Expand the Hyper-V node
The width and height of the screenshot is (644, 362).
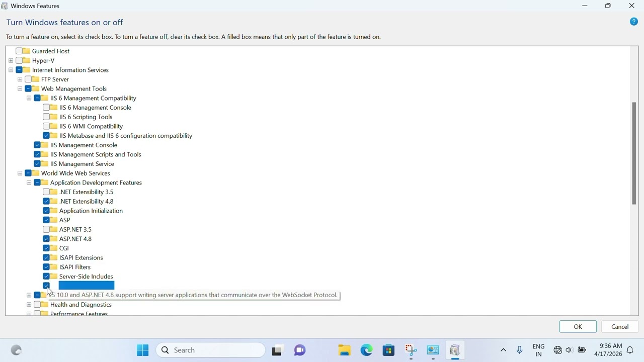tap(11, 60)
